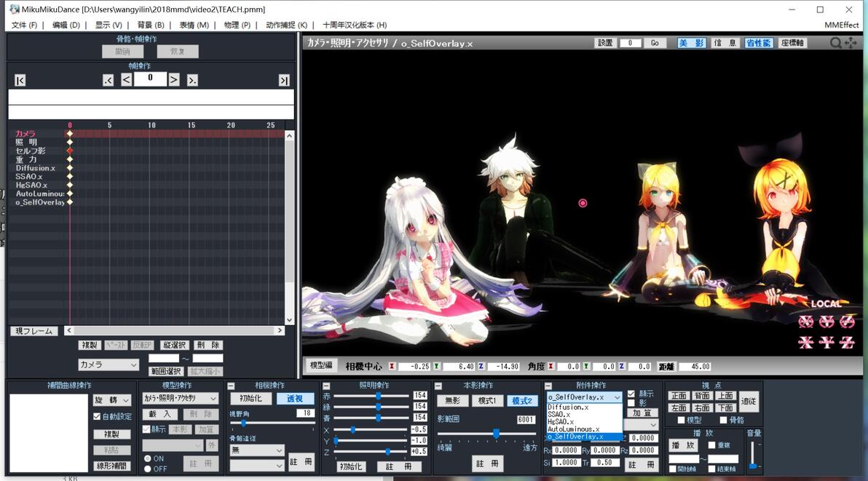This screenshot has width=868, height=481.
Task: Jump to the last frame arrow icon
Action: pos(284,81)
